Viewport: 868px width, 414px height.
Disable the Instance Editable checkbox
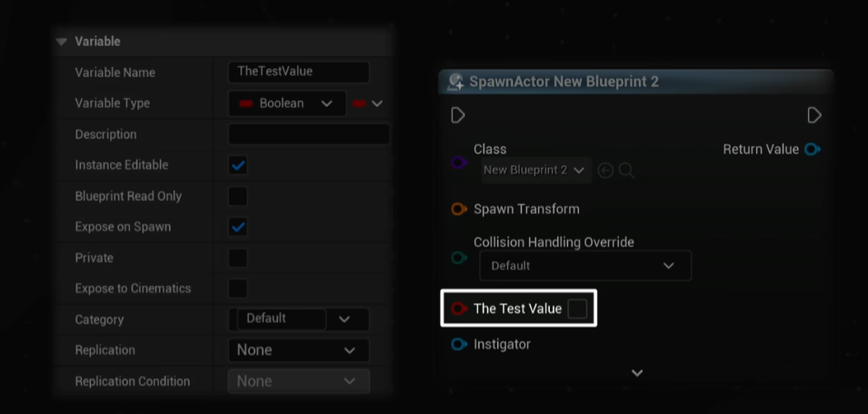(x=238, y=165)
